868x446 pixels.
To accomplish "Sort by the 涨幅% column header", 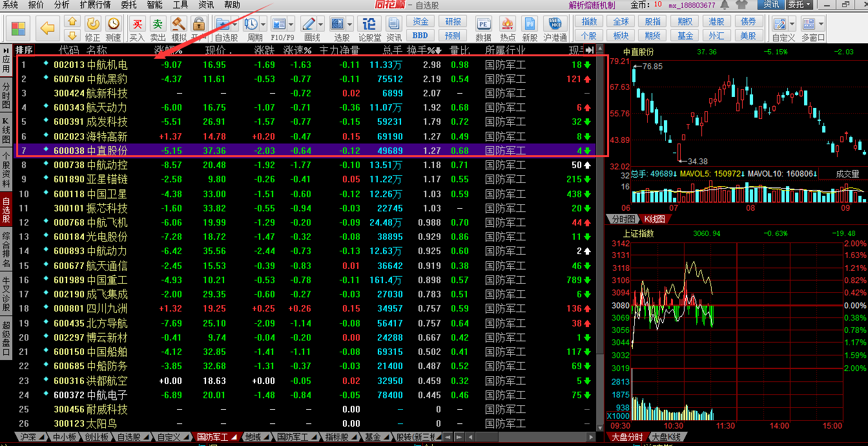I will [x=168, y=50].
